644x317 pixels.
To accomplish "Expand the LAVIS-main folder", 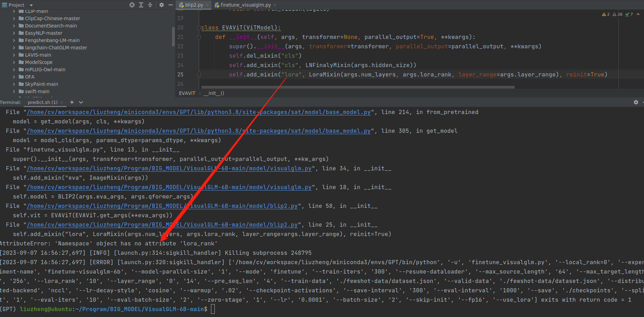I will (14, 55).
